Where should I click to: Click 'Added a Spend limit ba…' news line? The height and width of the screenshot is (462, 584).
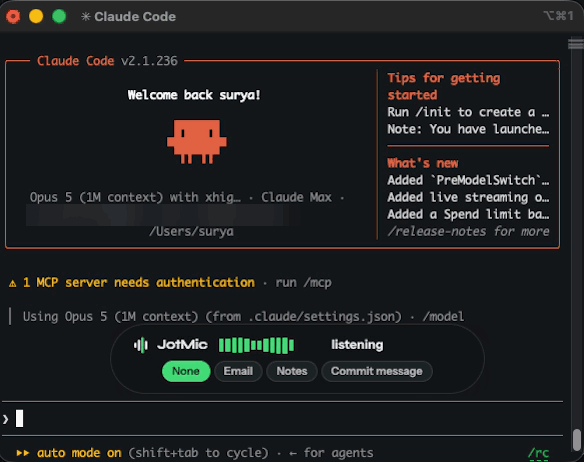coord(468,214)
